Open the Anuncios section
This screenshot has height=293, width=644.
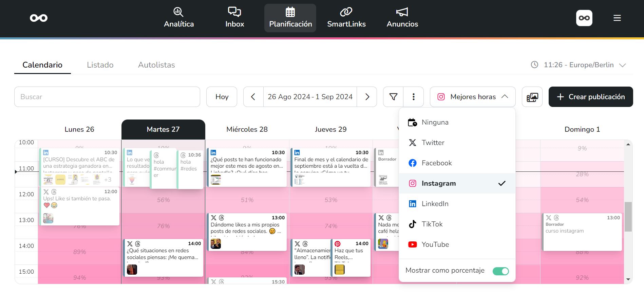[402, 18]
